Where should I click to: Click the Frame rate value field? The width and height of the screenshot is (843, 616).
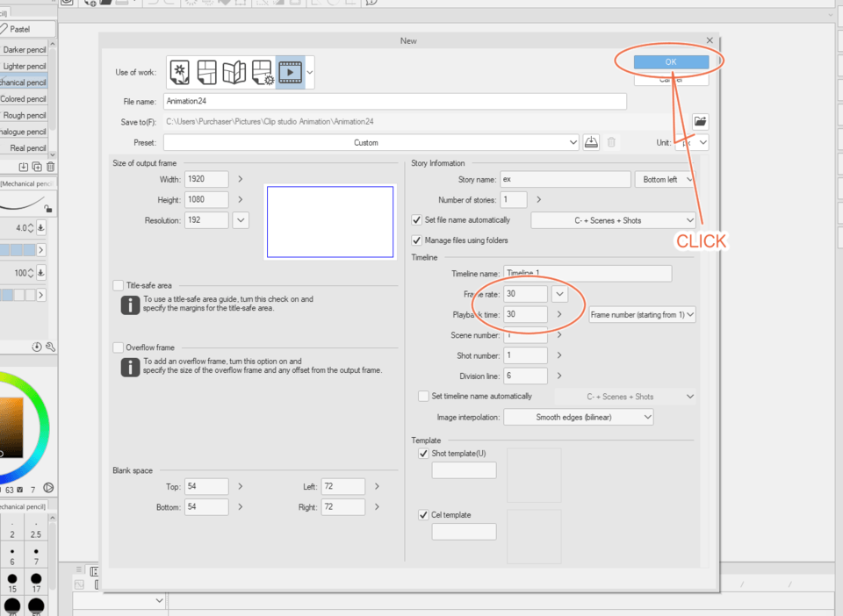pyautogui.click(x=526, y=294)
